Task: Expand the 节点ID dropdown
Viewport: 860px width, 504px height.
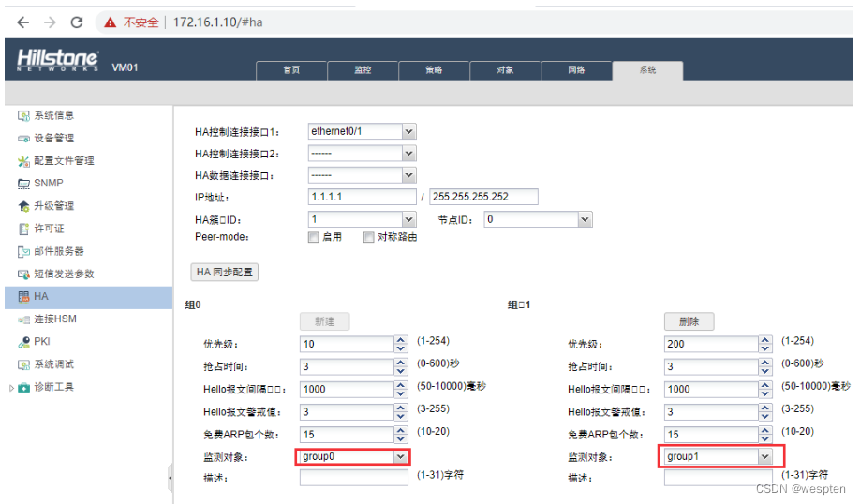Action: click(x=585, y=219)
